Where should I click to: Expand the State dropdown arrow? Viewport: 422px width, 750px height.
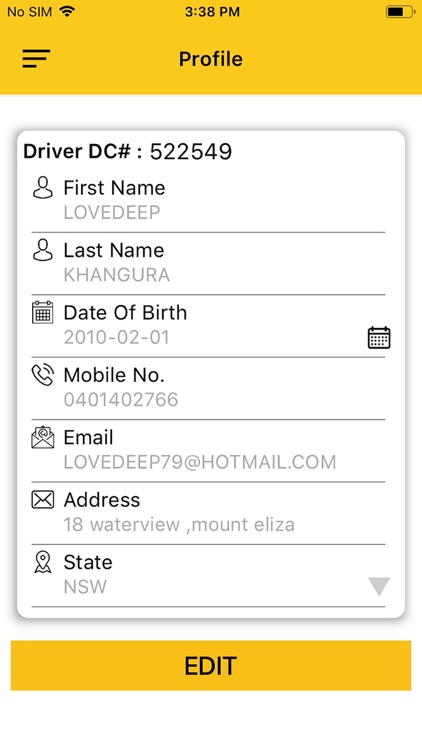point(379,586)
